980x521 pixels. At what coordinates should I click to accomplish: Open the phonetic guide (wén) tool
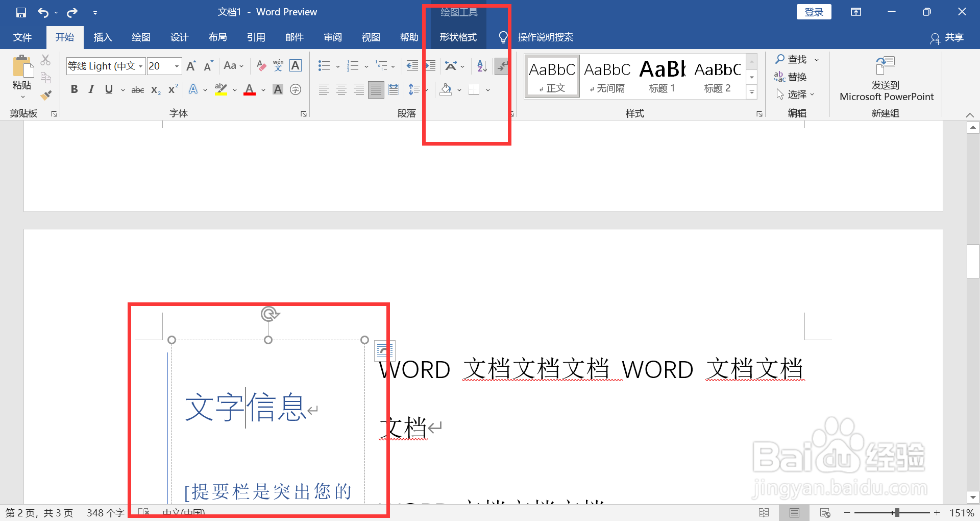coord(278,66)
